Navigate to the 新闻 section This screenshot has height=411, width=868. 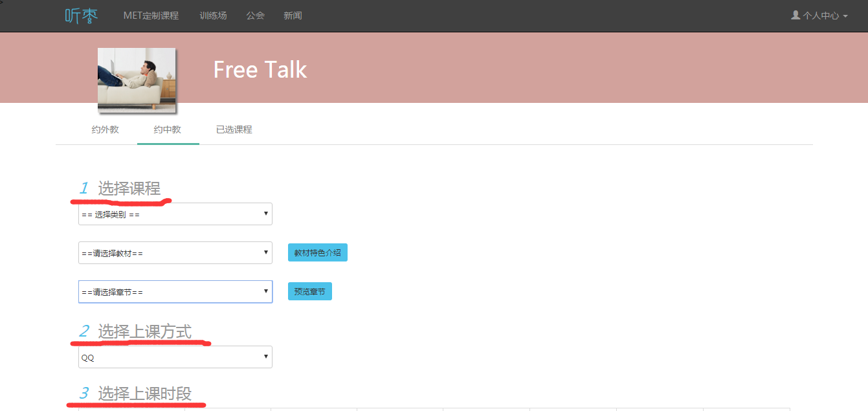[293, 16]
